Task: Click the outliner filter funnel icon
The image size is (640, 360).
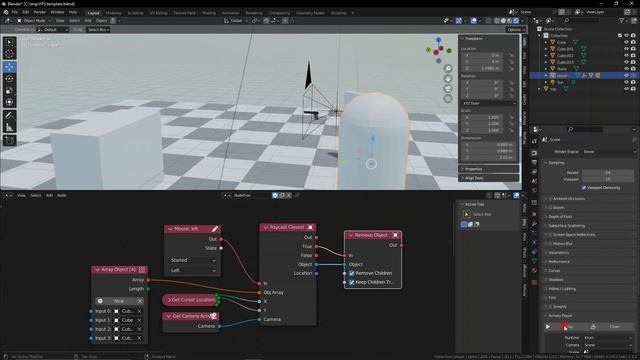Action: [x=622, y=20]
